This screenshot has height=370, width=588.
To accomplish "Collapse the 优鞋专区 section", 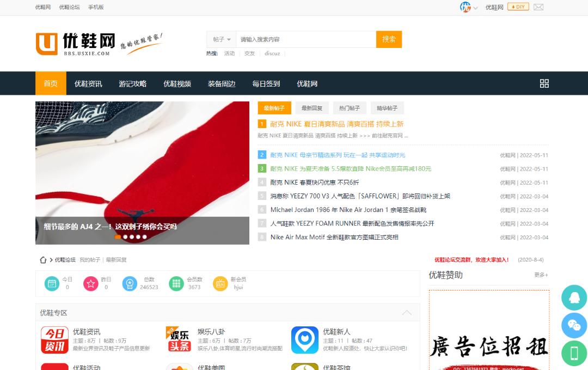I will pos(407,313).
